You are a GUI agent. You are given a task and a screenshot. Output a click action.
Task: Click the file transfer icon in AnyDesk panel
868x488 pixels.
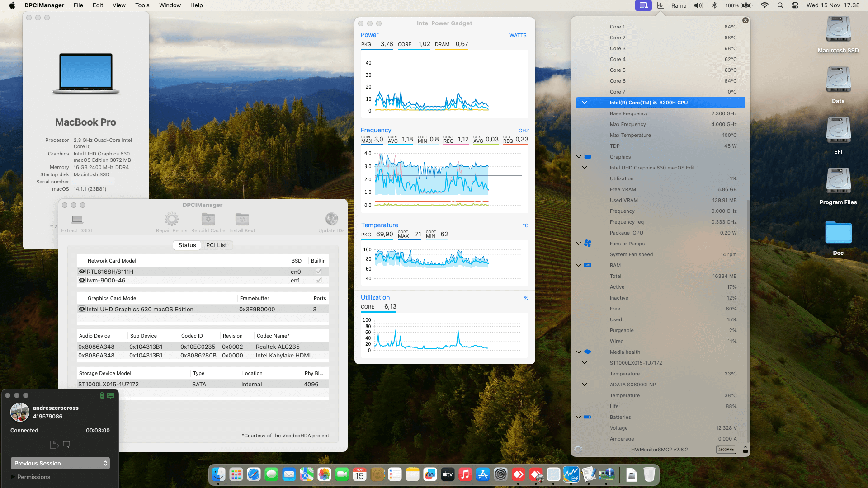(54, 445)
